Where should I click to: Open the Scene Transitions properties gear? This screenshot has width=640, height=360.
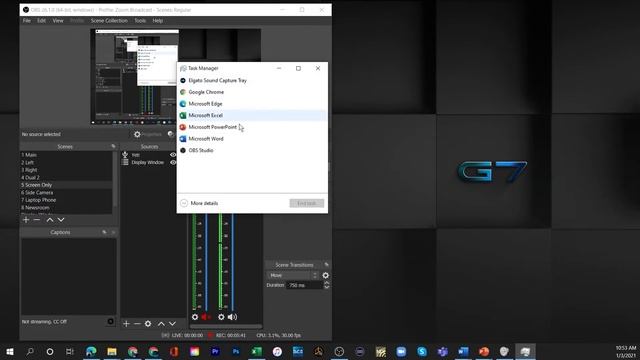click(x=325, y=275)
